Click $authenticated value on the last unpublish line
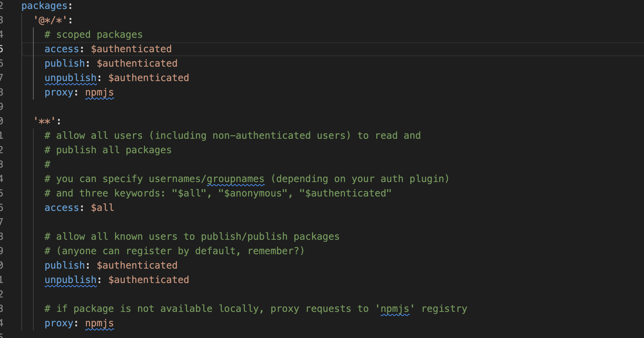Viewport: 644px width, 338px height. tap(149, 280)
